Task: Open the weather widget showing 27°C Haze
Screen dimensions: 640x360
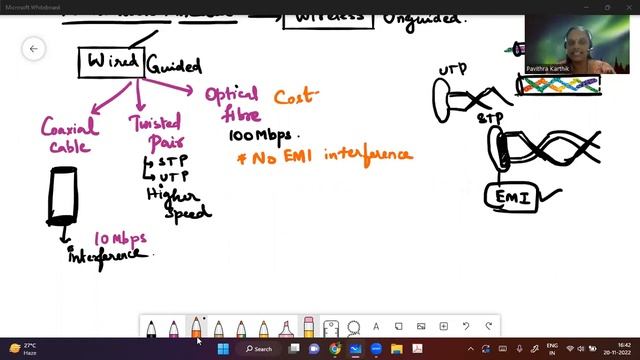Action: [23, 349]
